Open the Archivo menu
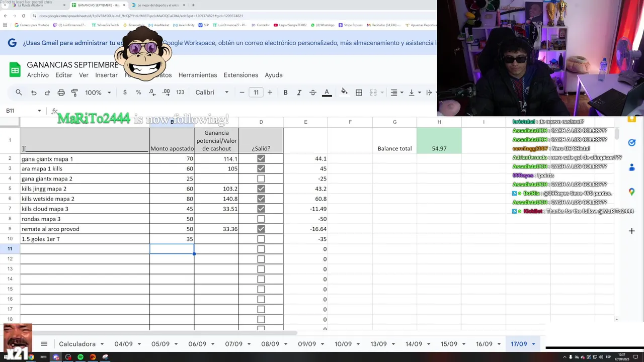Image resolution: width=644 pixels, height=362 pixels. point(38,75)
